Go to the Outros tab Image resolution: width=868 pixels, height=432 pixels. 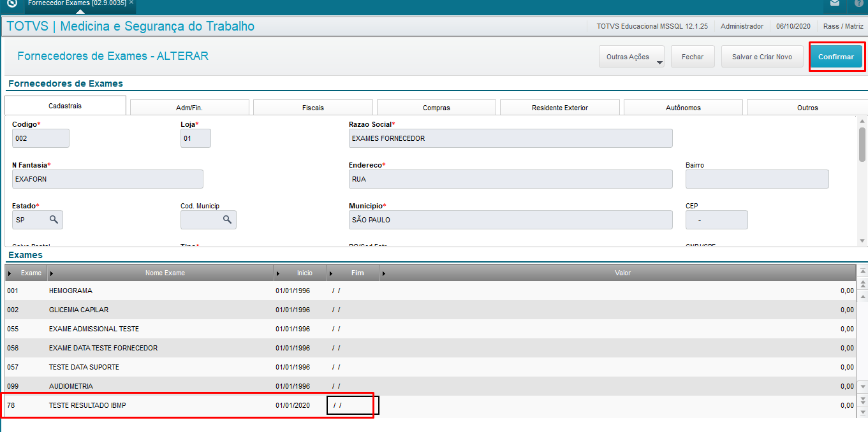(807, 108)
